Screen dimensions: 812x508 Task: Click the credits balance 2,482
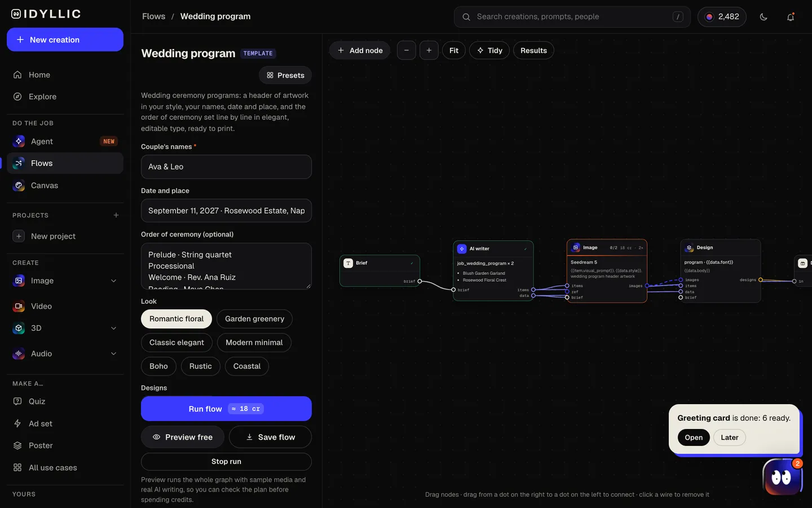pos(722,17)
